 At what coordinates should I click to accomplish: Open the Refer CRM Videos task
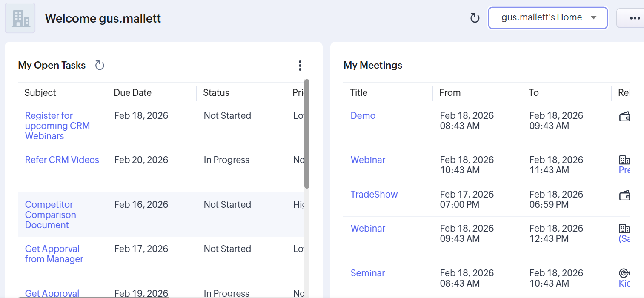point(62,160)
